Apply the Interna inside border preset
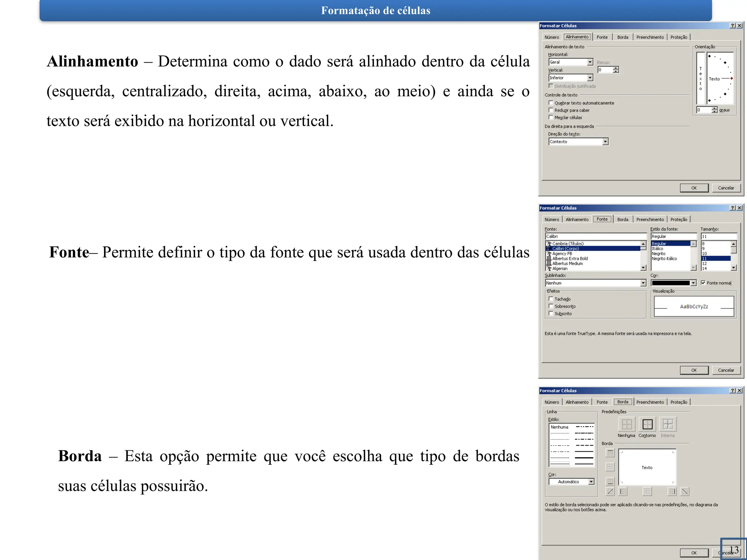The height and width of the screenshot is (560, 747). click(x=668, y=424)
